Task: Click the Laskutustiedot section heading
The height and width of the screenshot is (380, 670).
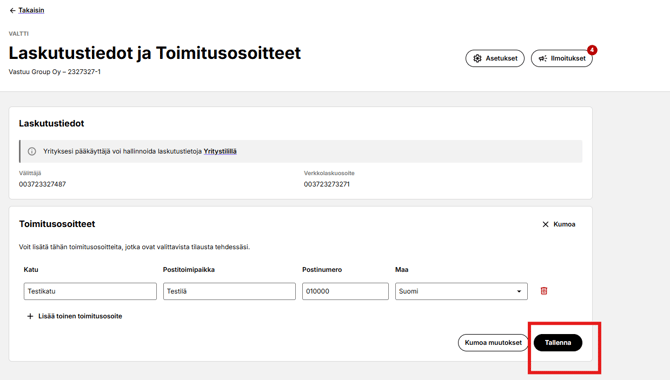Action: (51, 124)
